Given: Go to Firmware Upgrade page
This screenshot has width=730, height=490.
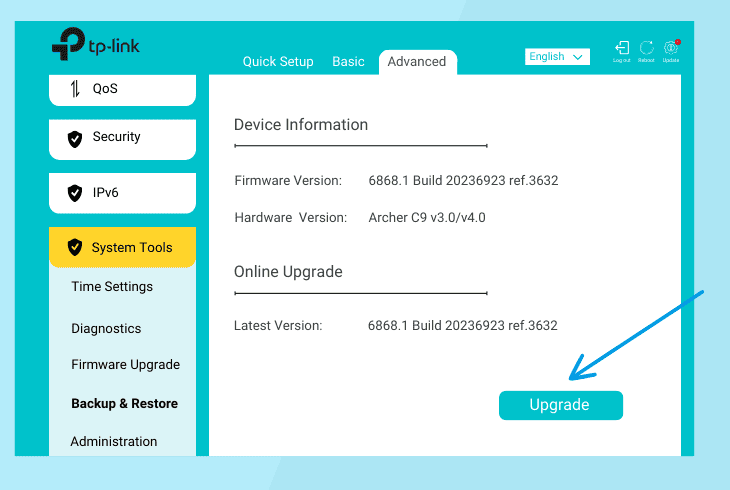Looking at the screenshot, I should [x=125, y=364].
